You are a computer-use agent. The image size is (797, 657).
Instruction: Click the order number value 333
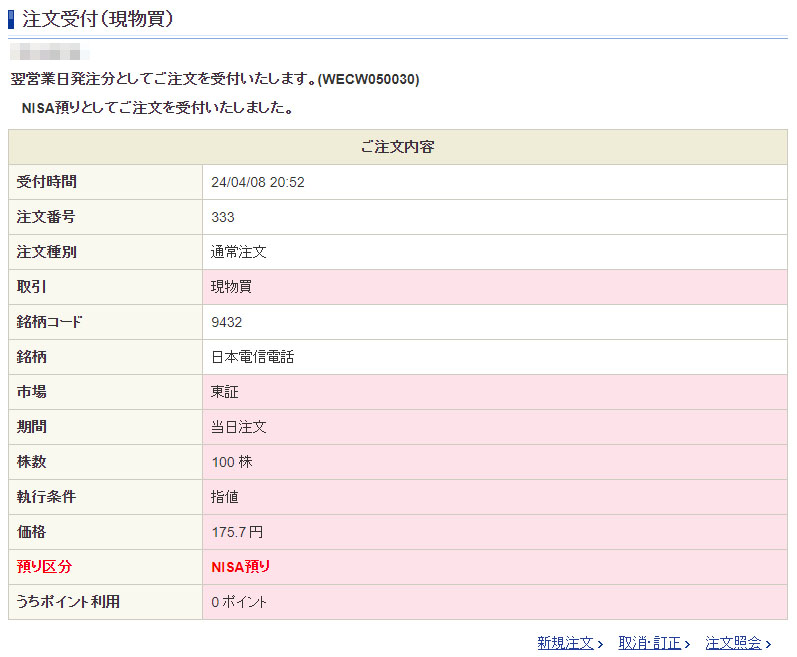[223, 217]
